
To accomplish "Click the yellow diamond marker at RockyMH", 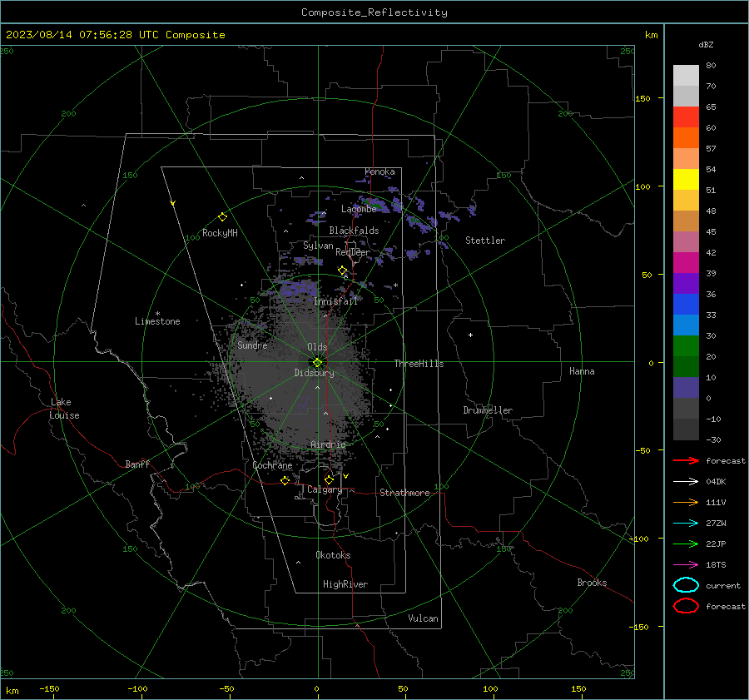I will click(222, 217).
